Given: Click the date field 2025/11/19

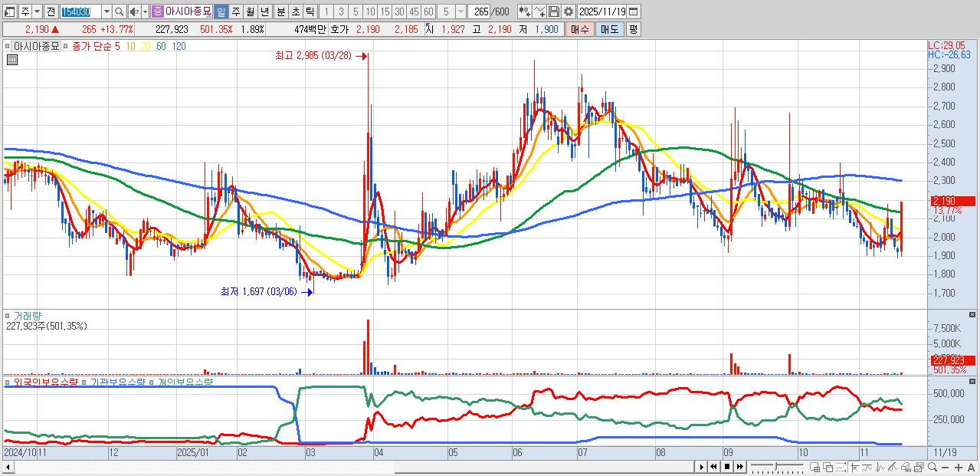Looking at the screenshot, I should click(x=602, y=12).
